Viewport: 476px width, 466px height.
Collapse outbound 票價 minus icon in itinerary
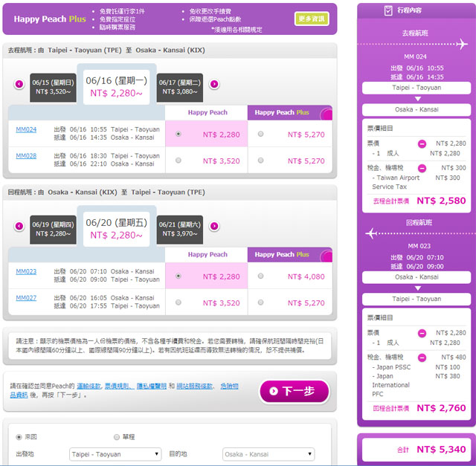click(422, 143)
